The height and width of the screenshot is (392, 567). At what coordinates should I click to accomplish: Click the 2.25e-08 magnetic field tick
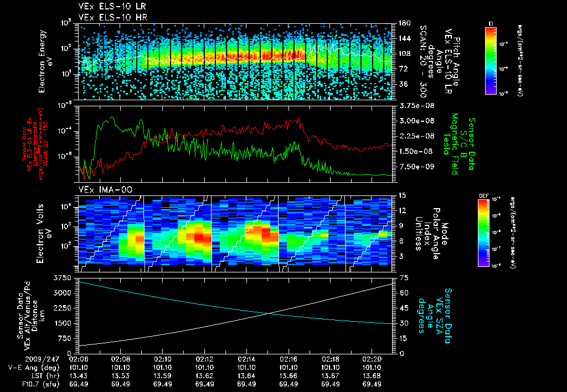416,136
